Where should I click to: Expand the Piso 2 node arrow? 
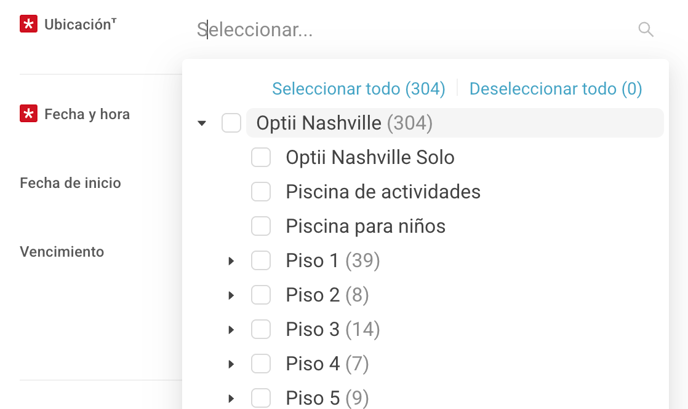tap(231, 295)
